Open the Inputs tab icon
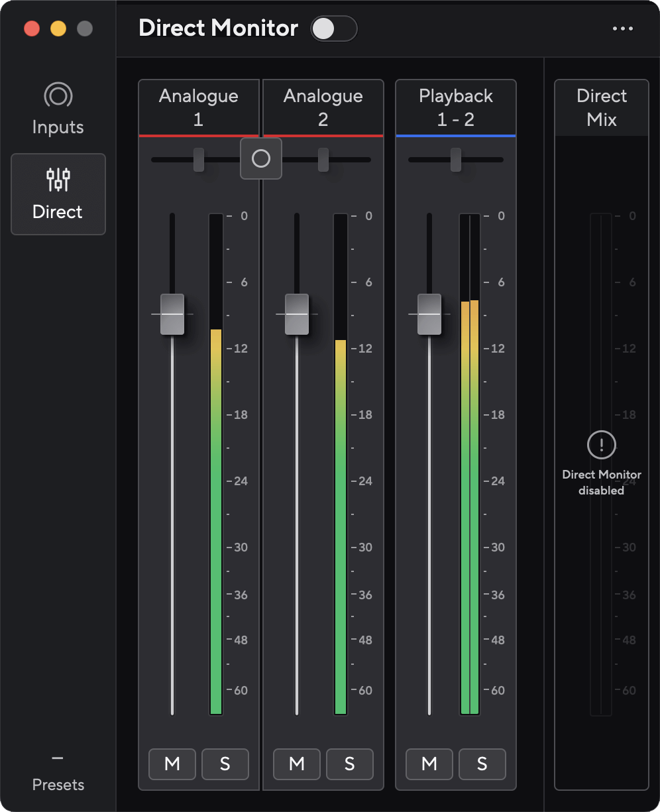Viewport: 660px width, 812px height. 58,97
